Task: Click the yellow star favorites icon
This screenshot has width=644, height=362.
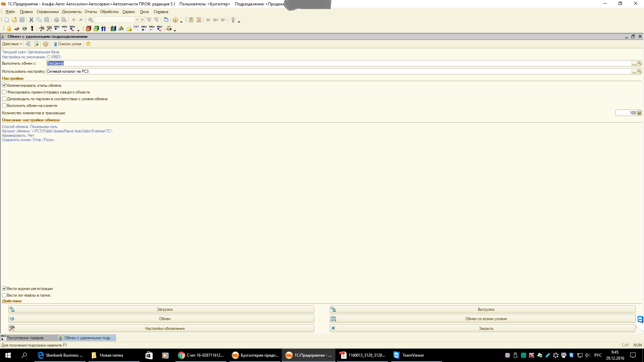Action: pos(88,44)
